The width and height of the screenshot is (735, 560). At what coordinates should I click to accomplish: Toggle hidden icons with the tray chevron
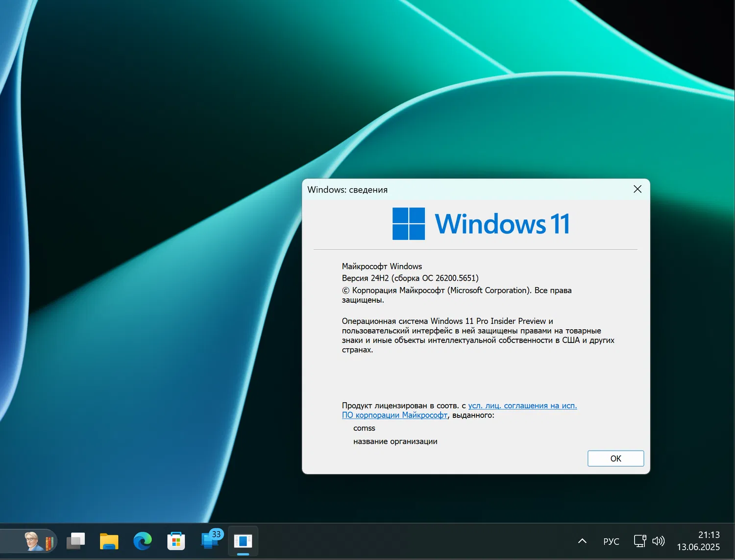pyautogui.click(x=582, y=541)
